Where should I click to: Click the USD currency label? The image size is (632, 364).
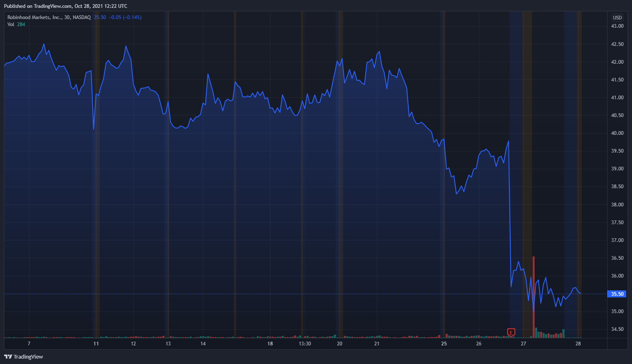(618, 17)
